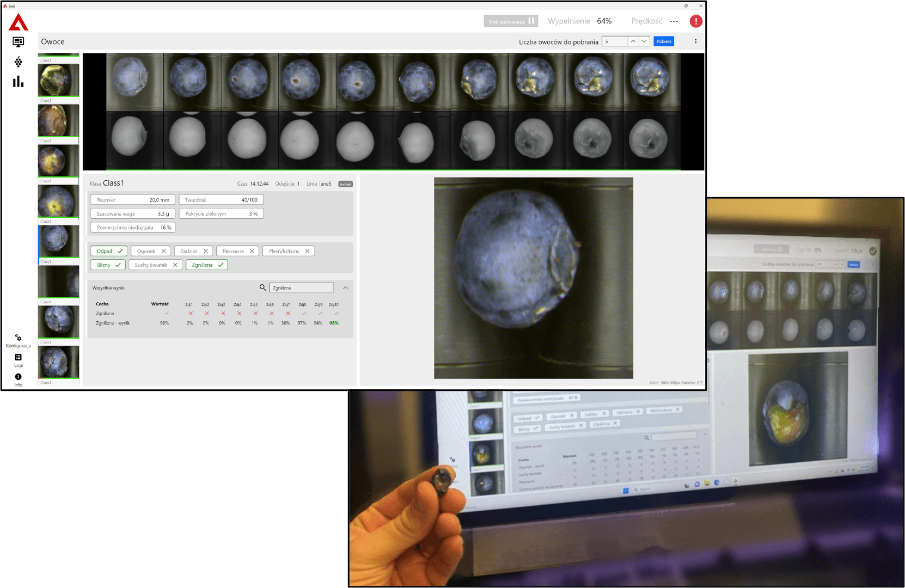Increase fruit count with up arrow

tap(633, 41)
